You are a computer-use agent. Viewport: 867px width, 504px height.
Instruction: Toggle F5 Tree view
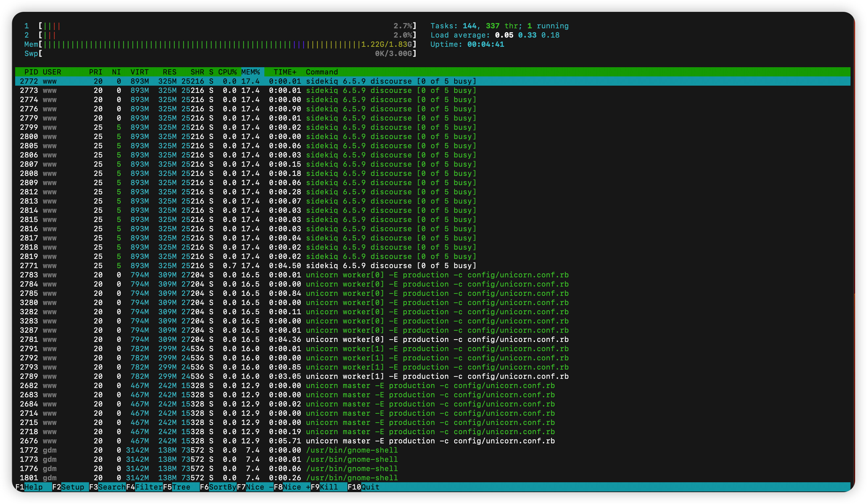click(x=181, y=487)
